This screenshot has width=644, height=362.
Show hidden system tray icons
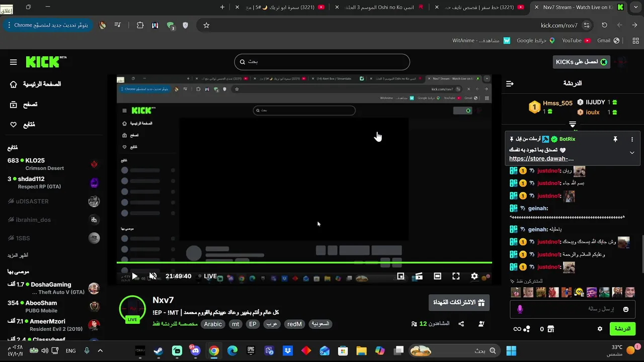pyautogui.click(x=100, y=350)
